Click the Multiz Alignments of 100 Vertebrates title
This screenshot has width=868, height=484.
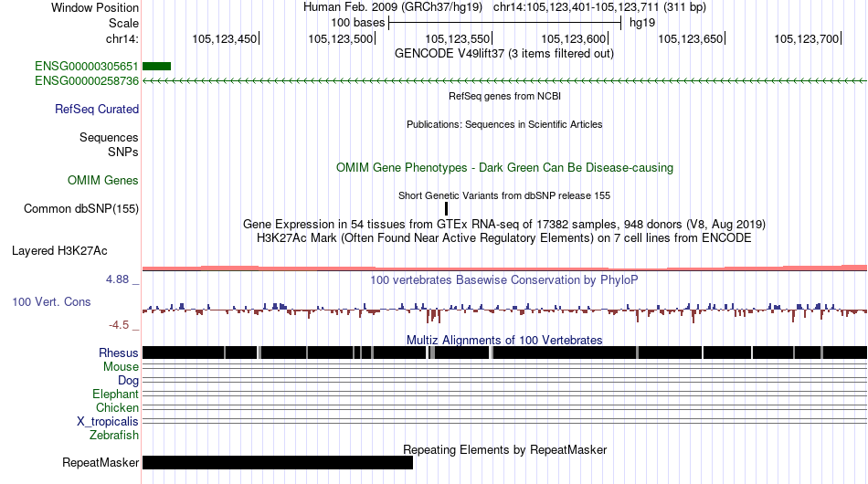coord(504,340)
